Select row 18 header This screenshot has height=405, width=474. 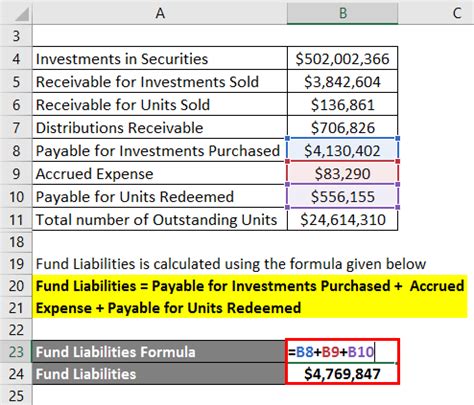click(16, 242)
